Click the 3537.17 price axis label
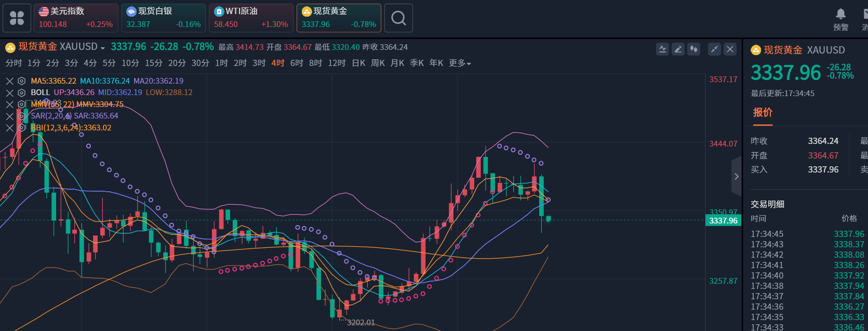The image size is (868, 331). [723, 80]
